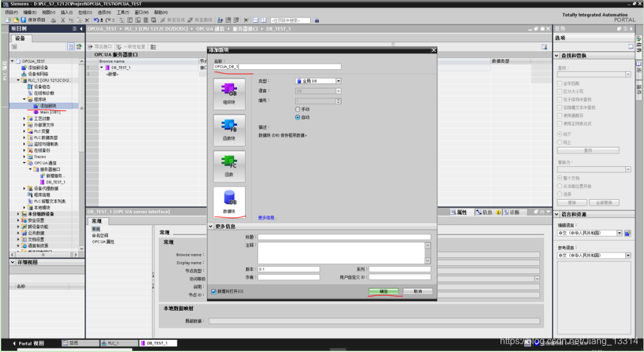Click the new project toolbar icon
This screenshot has height=352, width=644.
click(x=8, y=20)
